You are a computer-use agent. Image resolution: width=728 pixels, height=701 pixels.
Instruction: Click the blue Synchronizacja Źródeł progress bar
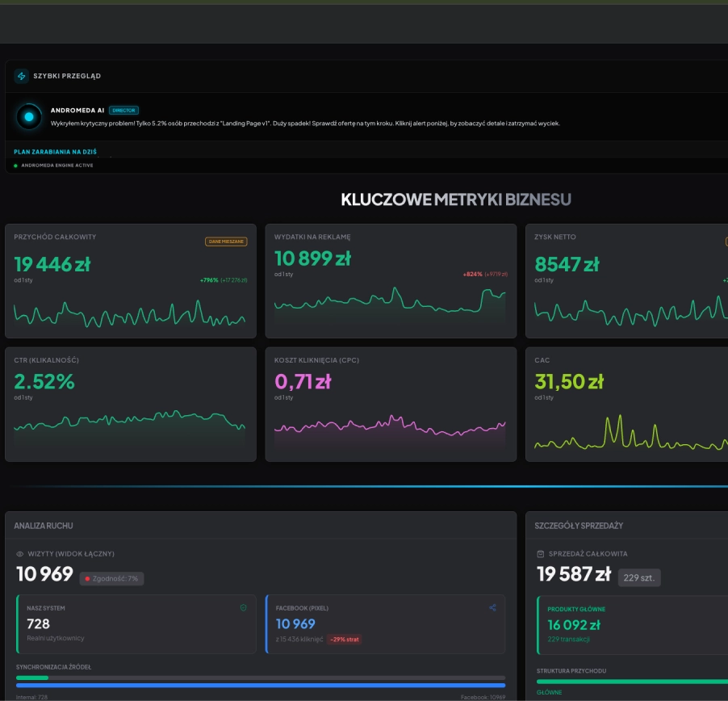261,686
